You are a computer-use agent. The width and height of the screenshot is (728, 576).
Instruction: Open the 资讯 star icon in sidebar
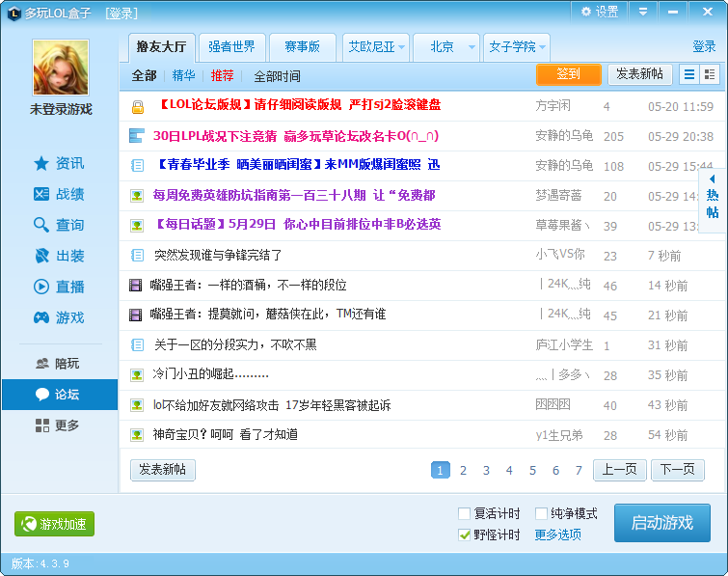[x=41, y=163]
